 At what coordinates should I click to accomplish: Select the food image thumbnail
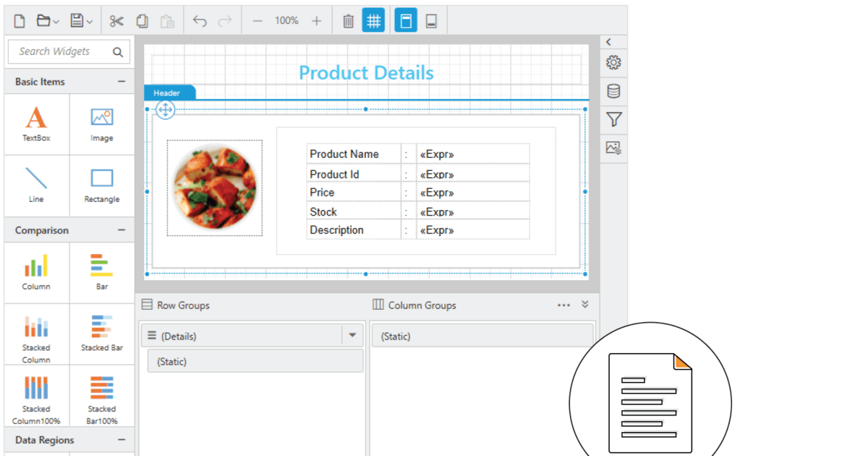click(215, 188)
